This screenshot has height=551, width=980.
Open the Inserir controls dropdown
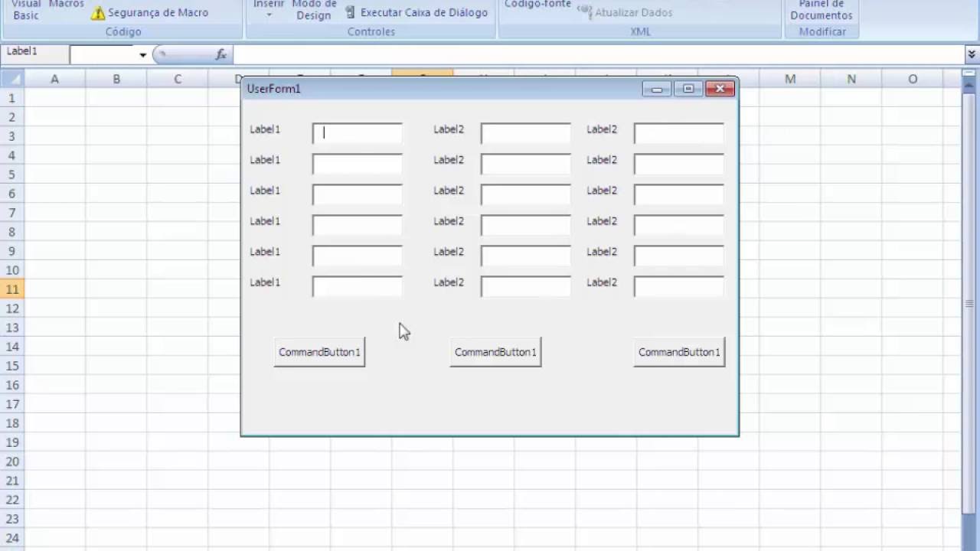[269, 10]
